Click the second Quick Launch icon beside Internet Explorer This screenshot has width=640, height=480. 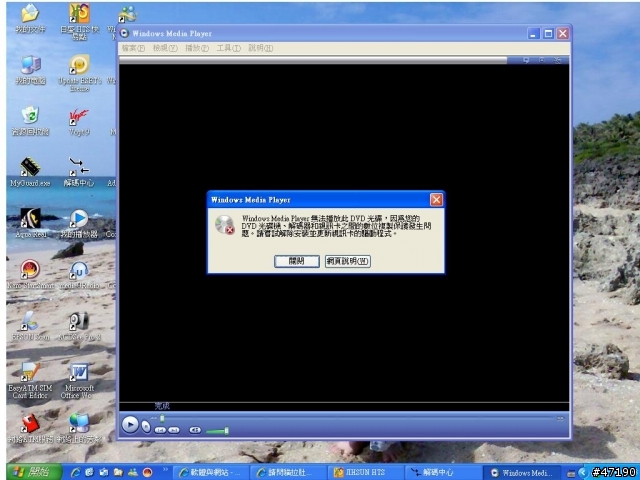click(90, 473)
